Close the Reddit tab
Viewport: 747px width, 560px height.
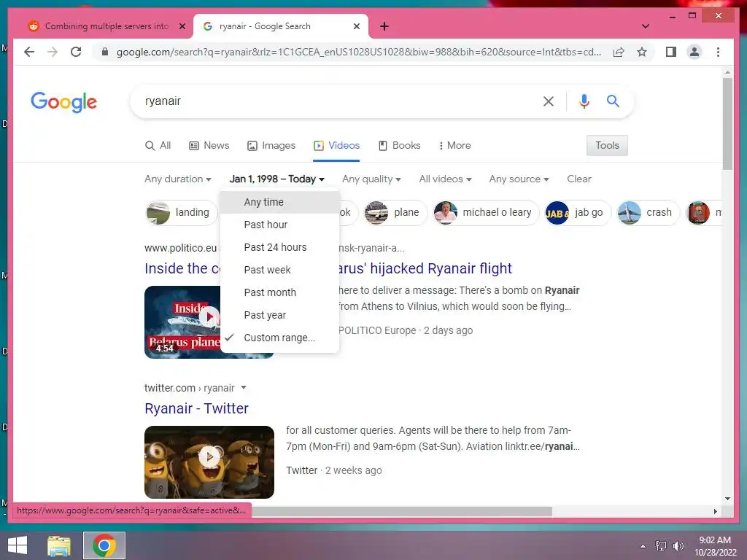(x=182, y=26)
